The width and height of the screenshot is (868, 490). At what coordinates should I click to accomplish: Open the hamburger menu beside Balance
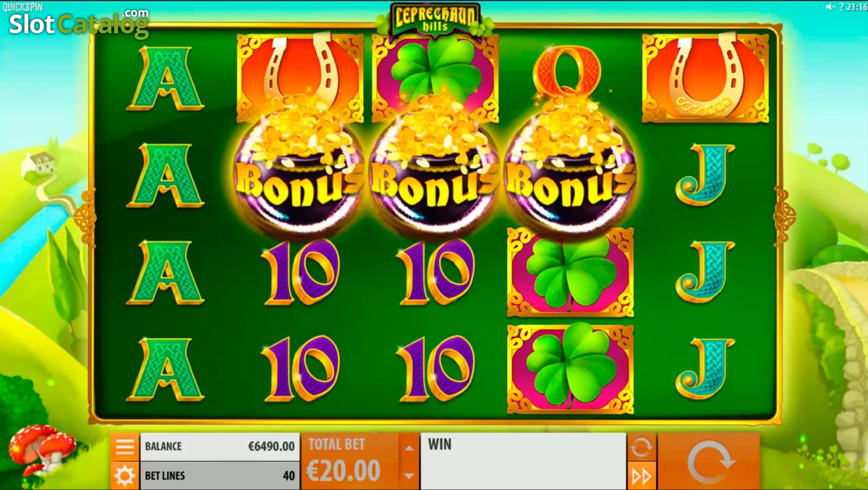pos(125,447)
